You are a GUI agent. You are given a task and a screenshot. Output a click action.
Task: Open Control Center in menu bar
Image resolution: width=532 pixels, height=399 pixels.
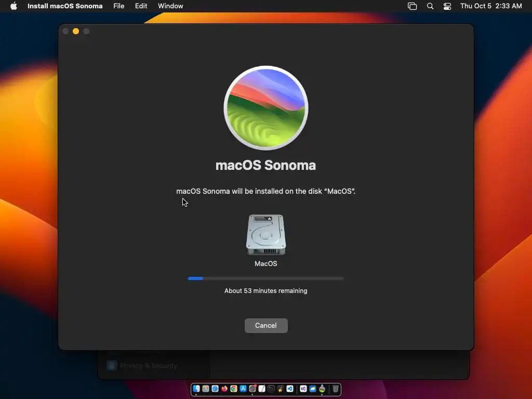click(447, 6)
